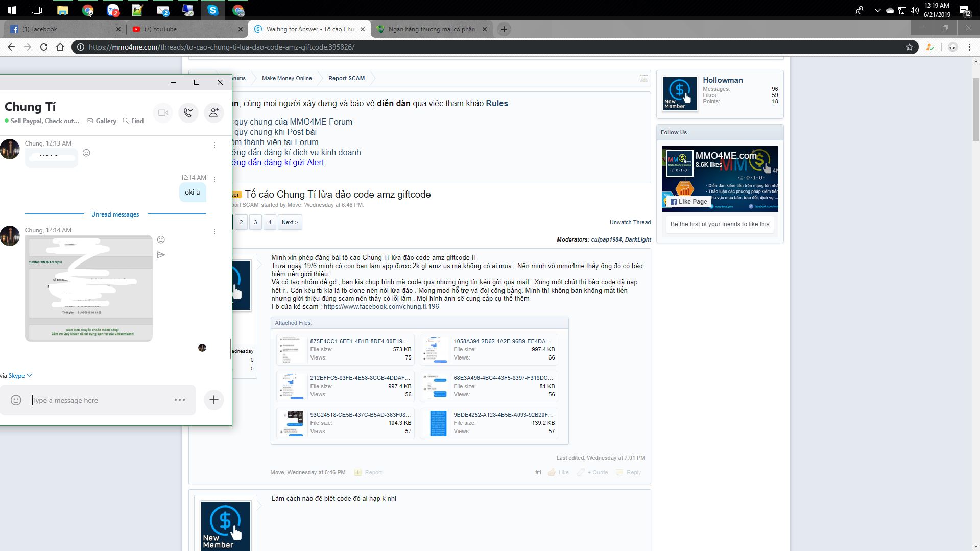Open the 'dẫn đăng kí gửi Alert' link
This screenshot has height=551, width=980.
click(x=278, y=162)
